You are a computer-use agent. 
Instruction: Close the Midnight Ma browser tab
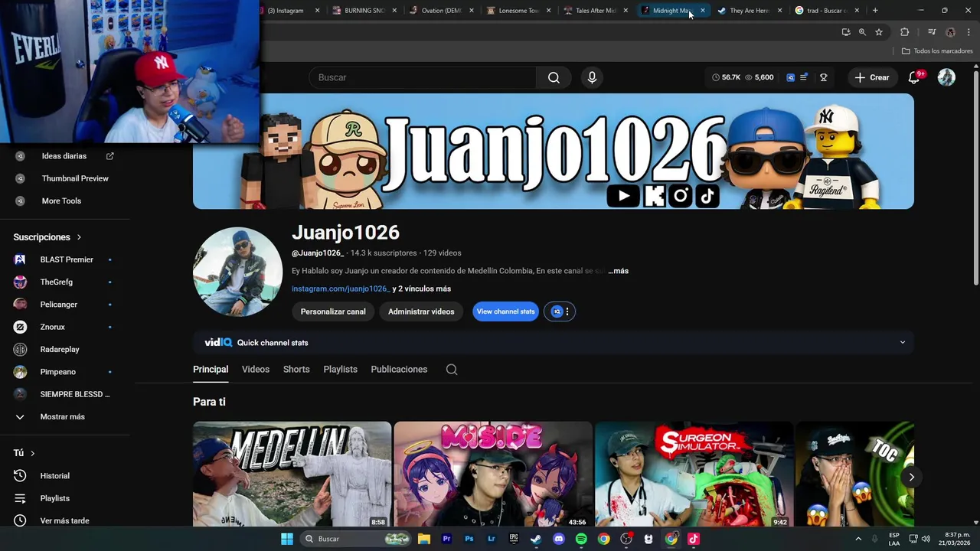(x=703, y=11)
